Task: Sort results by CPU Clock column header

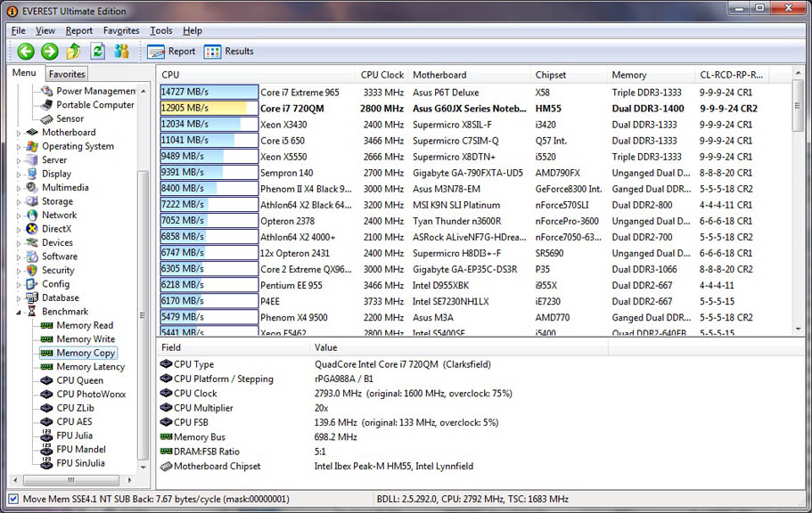Action: [x=381, y=75]
